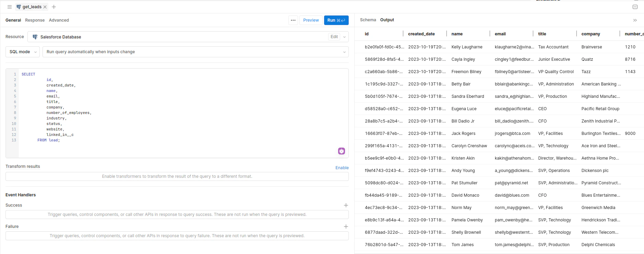Switch to the Advanced tab
The width and height of the screenshot is (644, 254).
(x=59, y=20)
